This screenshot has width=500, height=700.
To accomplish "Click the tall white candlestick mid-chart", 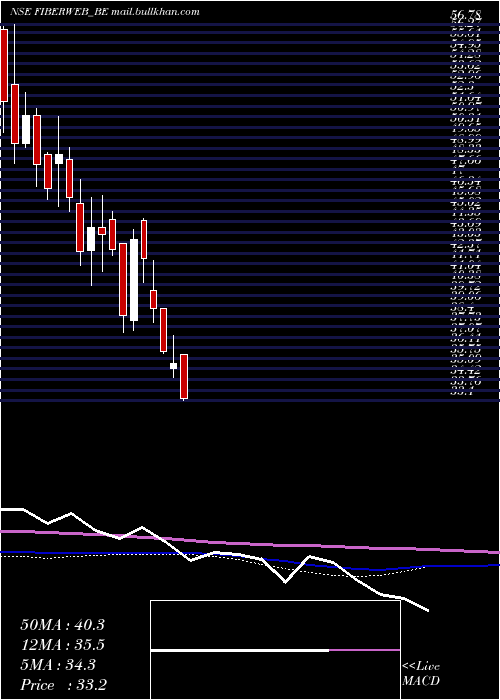I will 134,280.
